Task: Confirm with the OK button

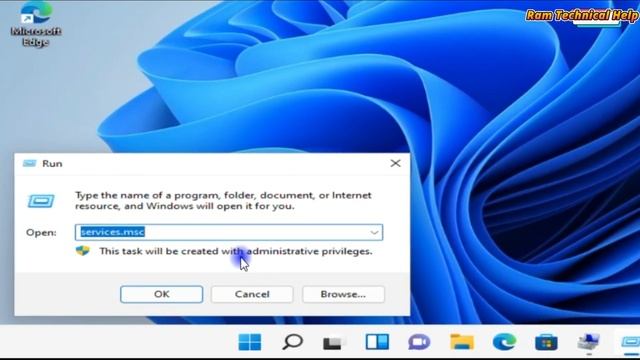Action: click(x=162, y=294)
